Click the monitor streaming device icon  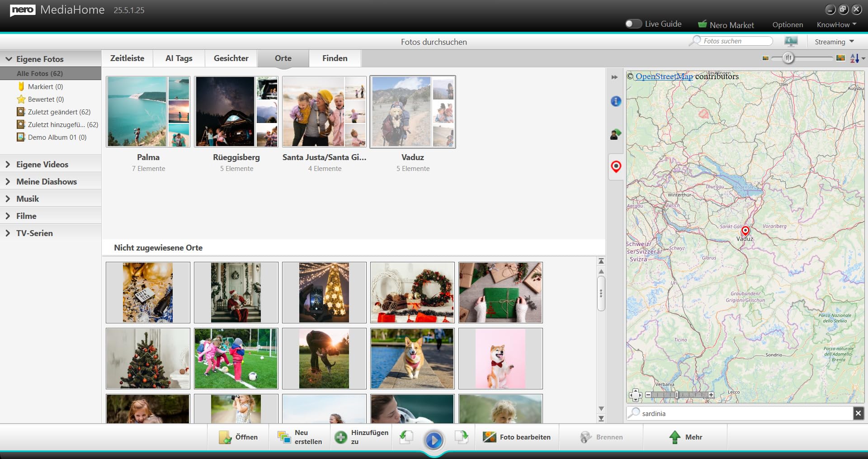point(791,42)
